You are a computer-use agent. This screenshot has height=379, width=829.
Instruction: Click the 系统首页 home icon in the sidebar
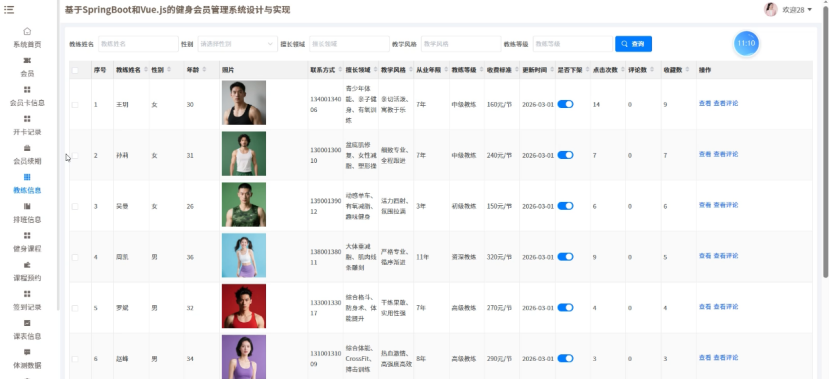27,31
